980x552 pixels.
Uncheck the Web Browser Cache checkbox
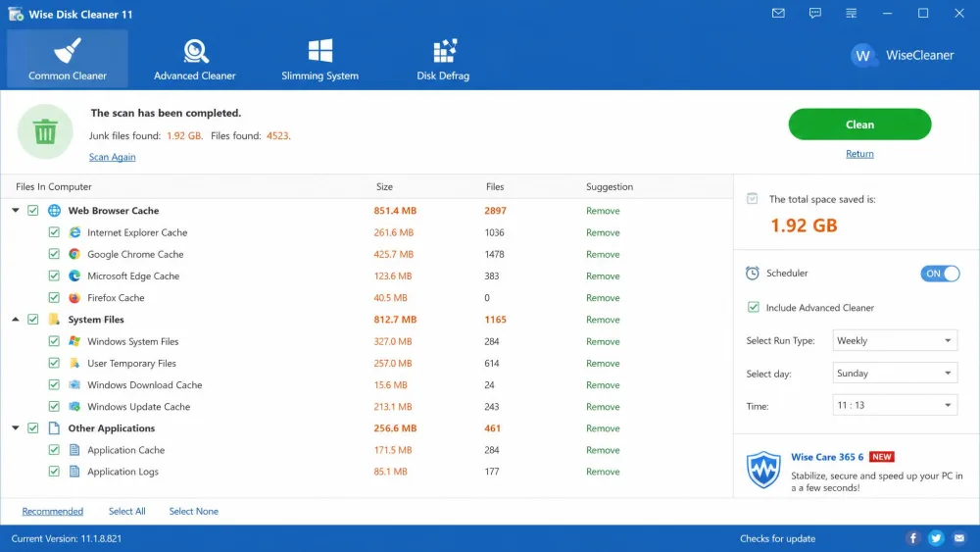tap(33, 211)
